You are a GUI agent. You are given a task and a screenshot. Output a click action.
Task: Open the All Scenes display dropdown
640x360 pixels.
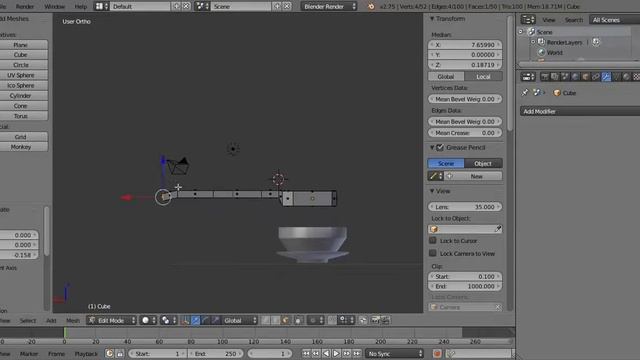pos(614,20)
